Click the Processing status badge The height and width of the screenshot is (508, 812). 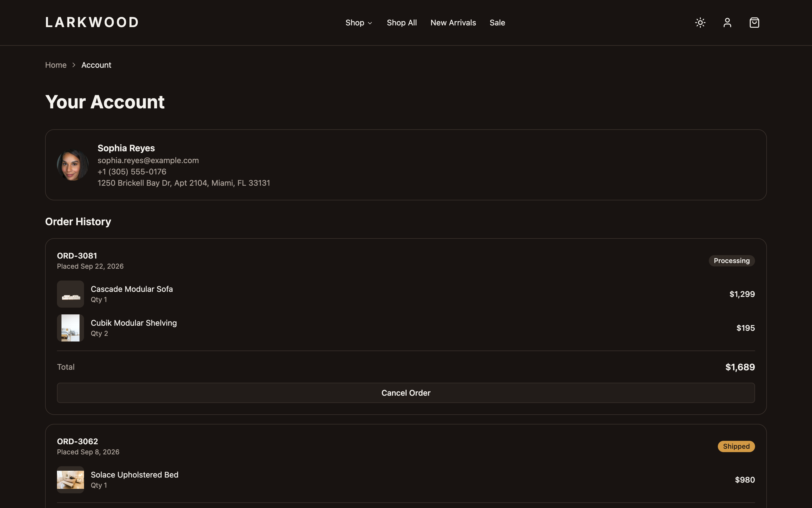click(731, 261)
